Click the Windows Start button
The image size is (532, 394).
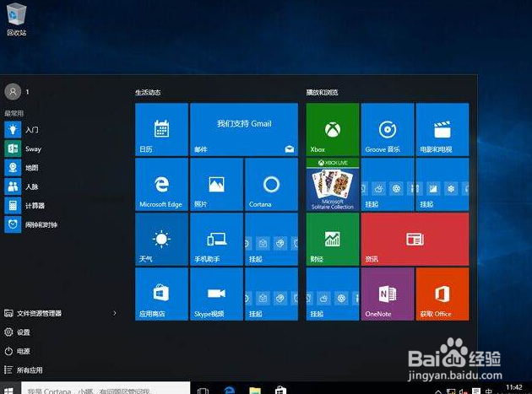9,389
